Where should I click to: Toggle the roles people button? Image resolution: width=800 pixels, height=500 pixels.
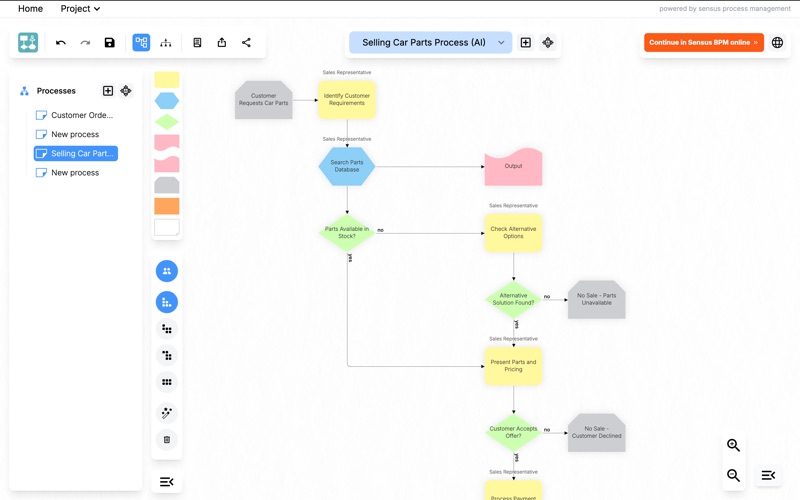167,271
